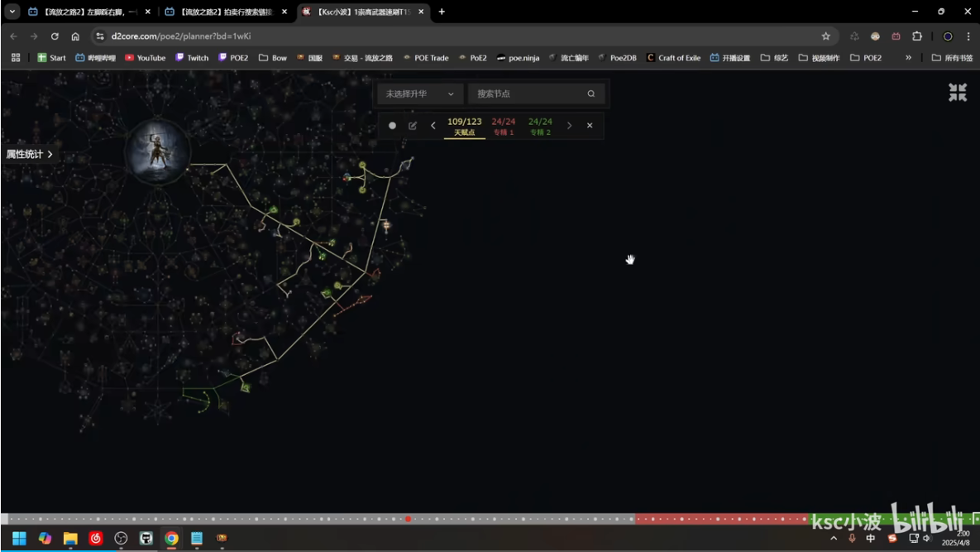Toggle the white circle button in planner toolbar
Viewport: 980px width, 552px height.
tap(392, 126)
